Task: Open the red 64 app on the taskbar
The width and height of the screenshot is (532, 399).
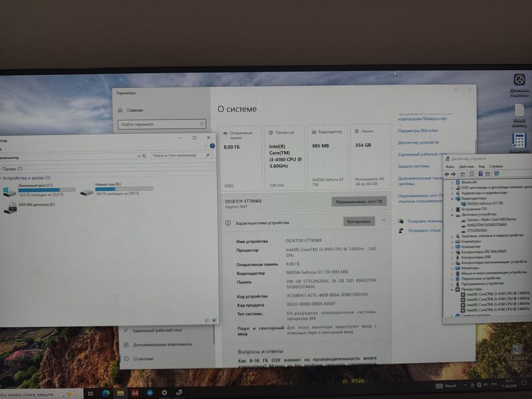Action: [135, 393]
